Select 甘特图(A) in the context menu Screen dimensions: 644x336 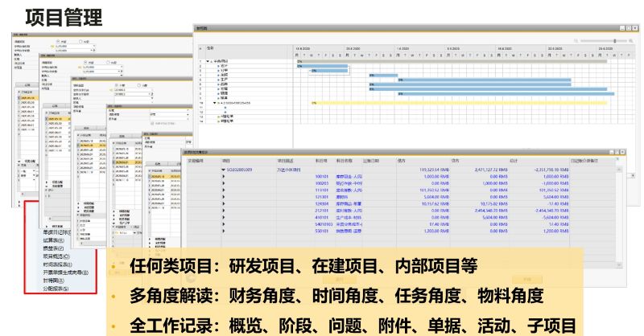click(x=54, y=281)
